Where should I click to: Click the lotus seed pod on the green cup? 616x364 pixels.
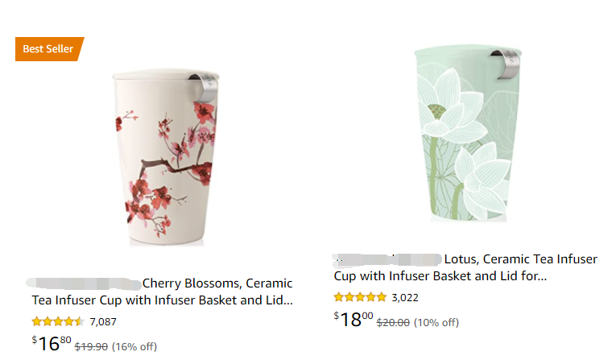point(436,111)
